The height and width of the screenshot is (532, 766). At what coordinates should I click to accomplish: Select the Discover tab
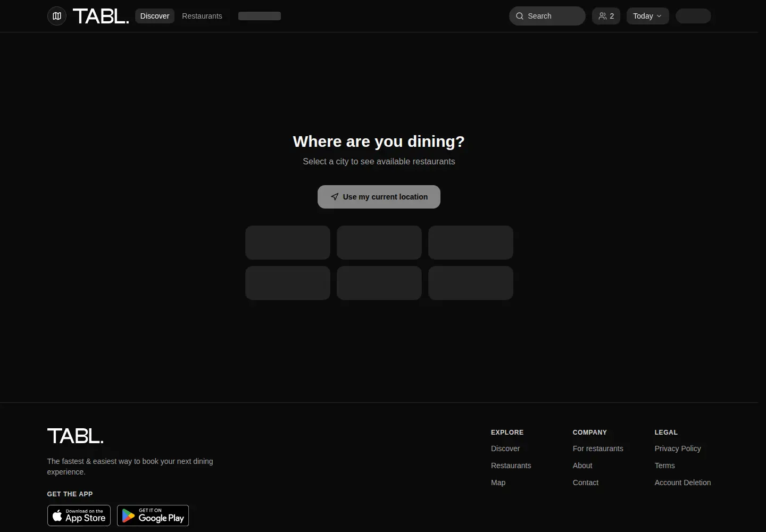[x=155, y=16]
